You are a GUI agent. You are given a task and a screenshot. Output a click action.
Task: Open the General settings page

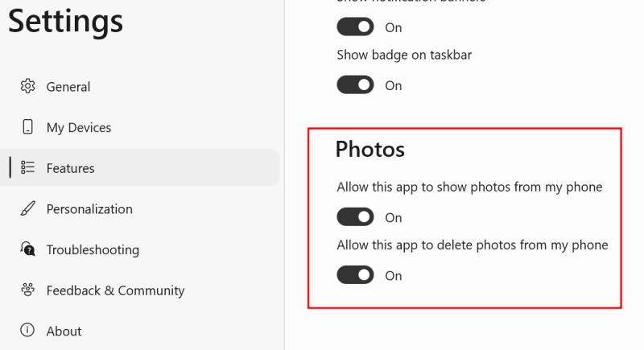(68, 87)
